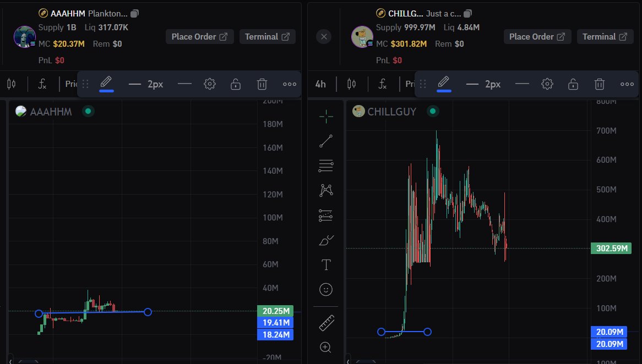Open indicators (fx) on AAAHHM chart

click(x=42, y=84)
